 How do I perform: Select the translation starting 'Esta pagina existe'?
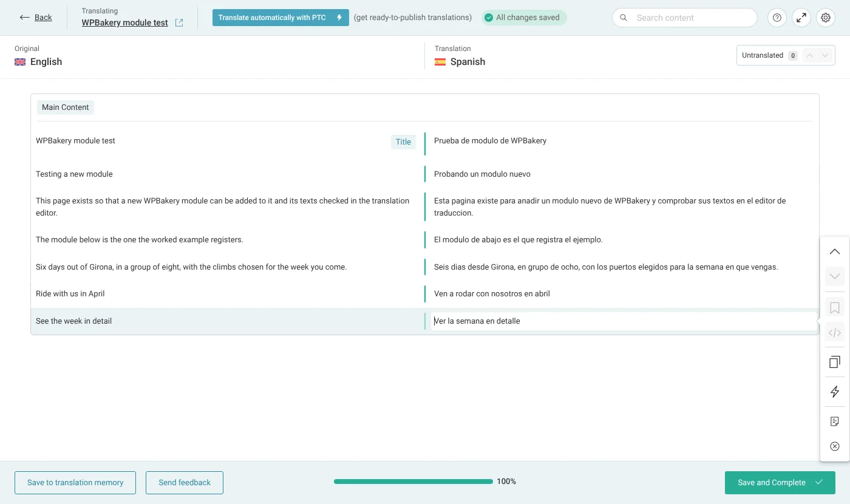tap(610, 207)
